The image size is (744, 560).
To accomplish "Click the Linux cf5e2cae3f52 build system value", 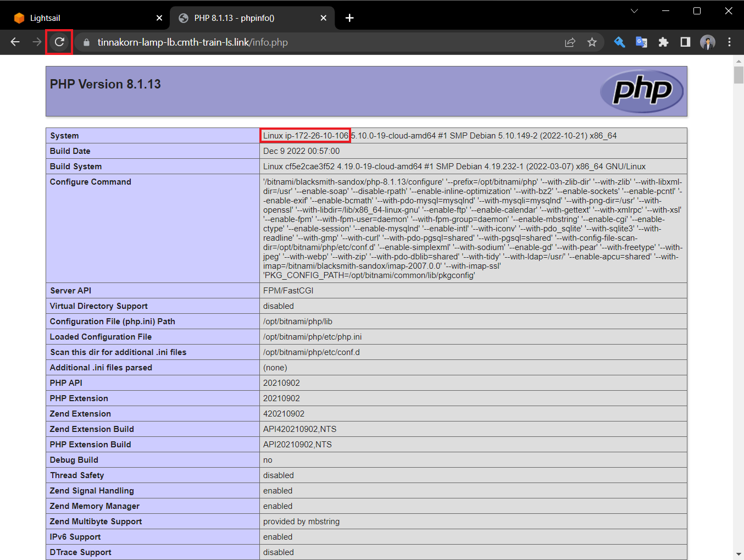I will pyautogui.click(x=454, y=167).
